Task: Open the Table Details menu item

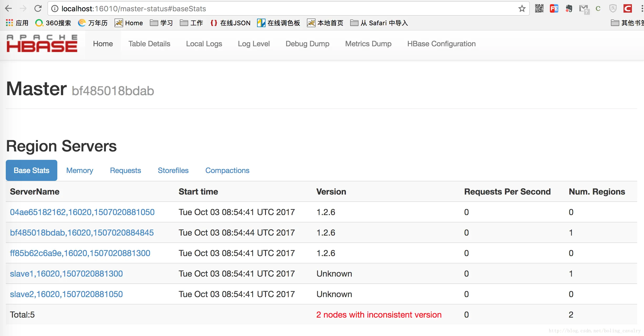Action: click(x=149, y=44)
